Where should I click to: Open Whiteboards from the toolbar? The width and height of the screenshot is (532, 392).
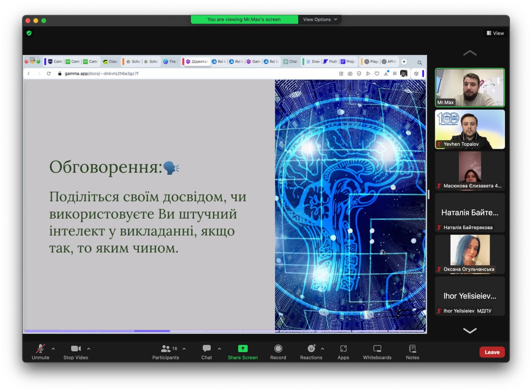tap(377, 349)
